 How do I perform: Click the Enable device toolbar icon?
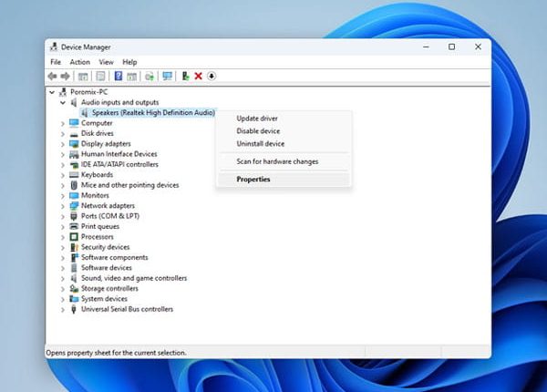pyautogui.click(x=186, y=76)
